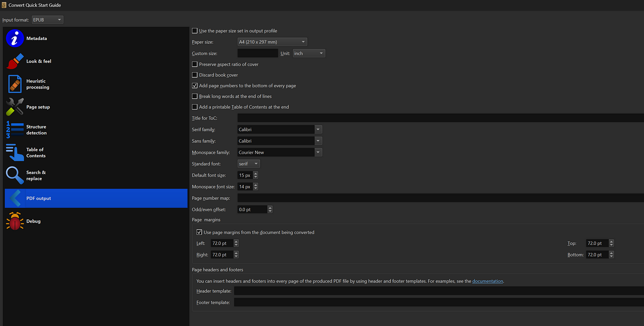Click the Header template input field
The image size is (644, 326).
(439, 291)
